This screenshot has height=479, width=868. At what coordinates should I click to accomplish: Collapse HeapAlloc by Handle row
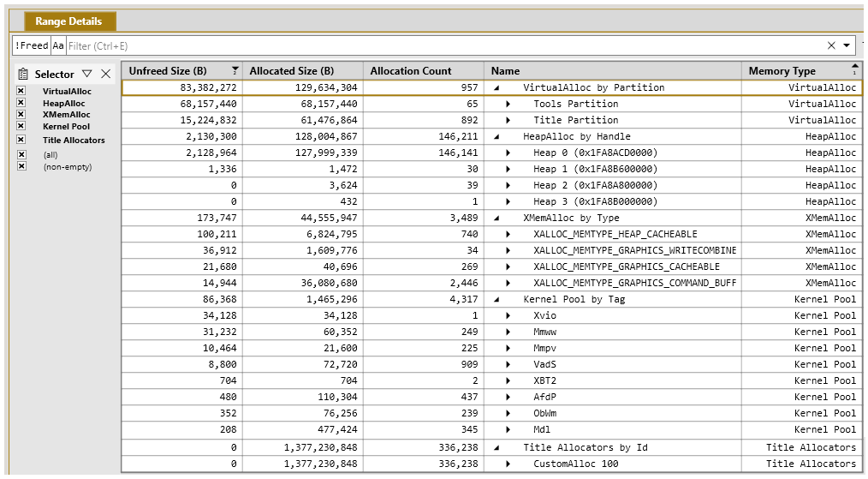pos(496,136)
